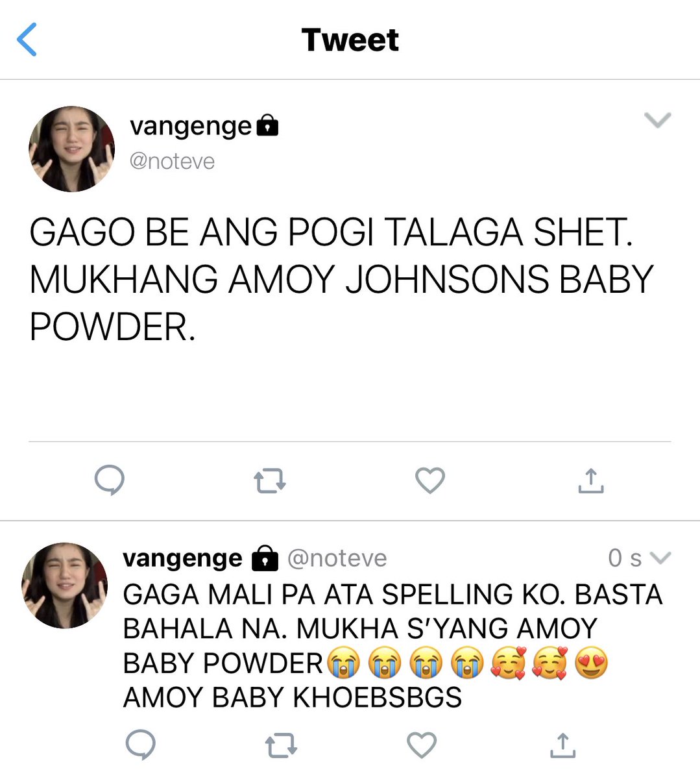This screenshot has height=779, width=700.
Task: Open the reply tweet's chevron options menu
Action: click(x=660, y=558)
